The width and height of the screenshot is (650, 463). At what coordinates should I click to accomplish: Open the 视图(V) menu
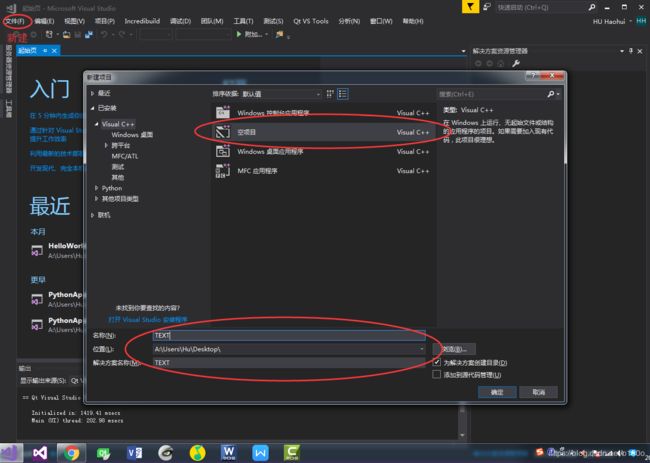tap(74, 21)
